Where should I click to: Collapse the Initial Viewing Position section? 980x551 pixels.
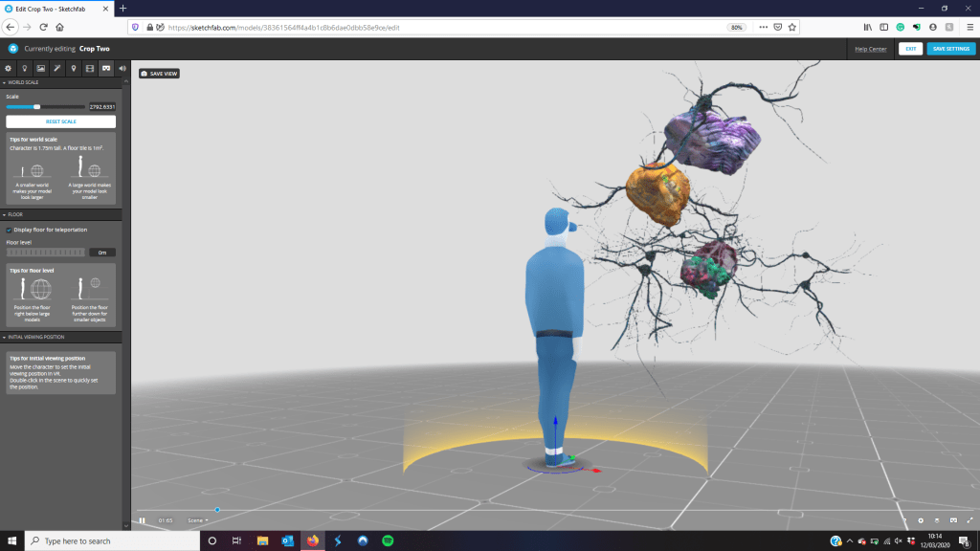[33, 337]
